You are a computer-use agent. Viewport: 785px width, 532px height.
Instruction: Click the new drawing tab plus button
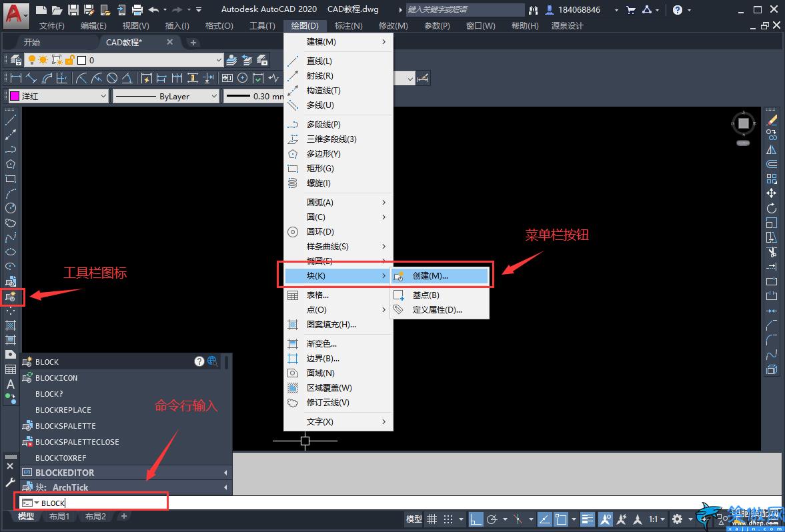193,43
